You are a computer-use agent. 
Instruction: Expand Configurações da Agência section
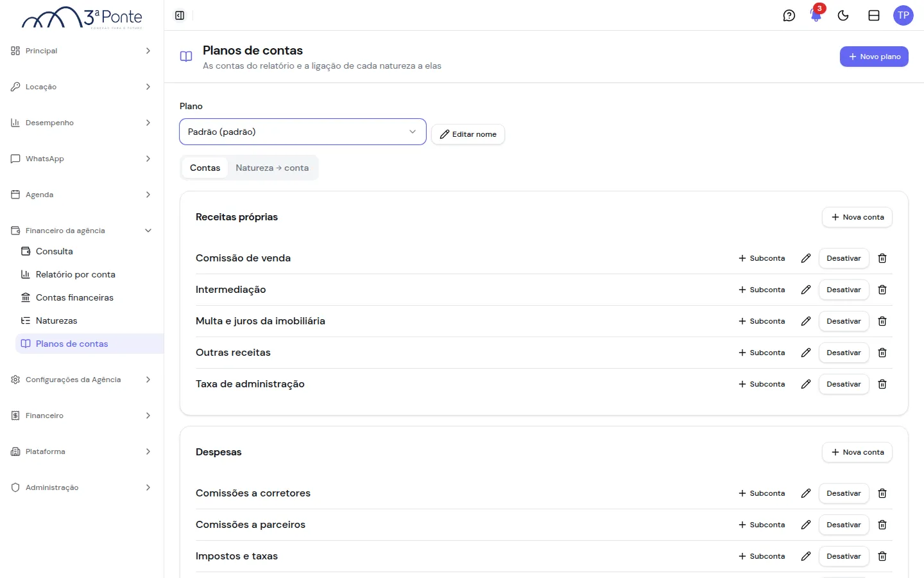81,380
